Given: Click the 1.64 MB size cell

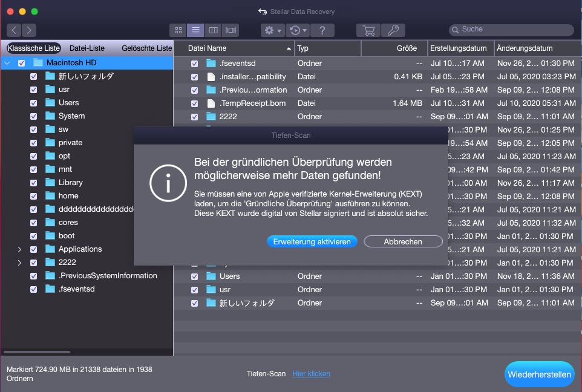Looking at the screenshot, I should point(407,103).
